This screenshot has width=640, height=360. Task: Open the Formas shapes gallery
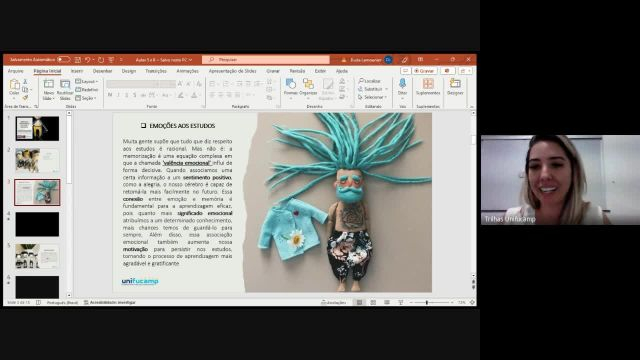coord(291,87)
